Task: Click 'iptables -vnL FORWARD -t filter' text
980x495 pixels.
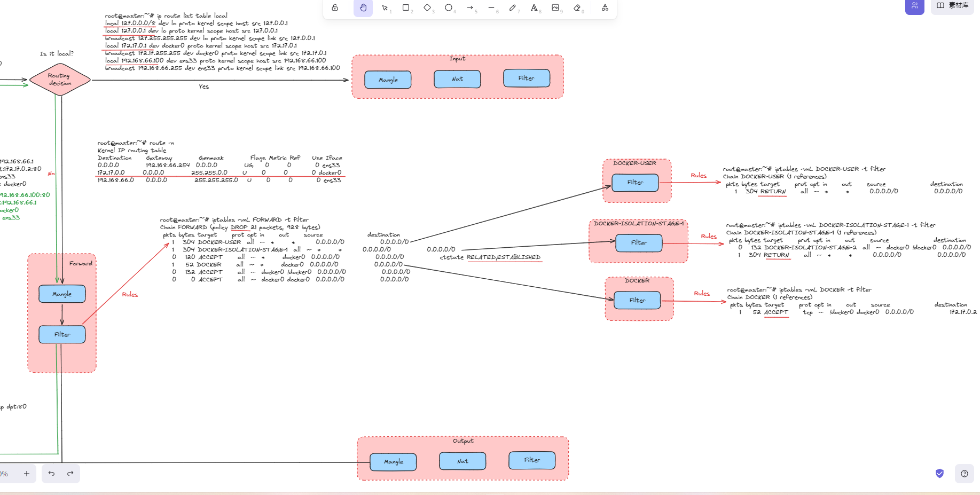Action: (260, 220)
